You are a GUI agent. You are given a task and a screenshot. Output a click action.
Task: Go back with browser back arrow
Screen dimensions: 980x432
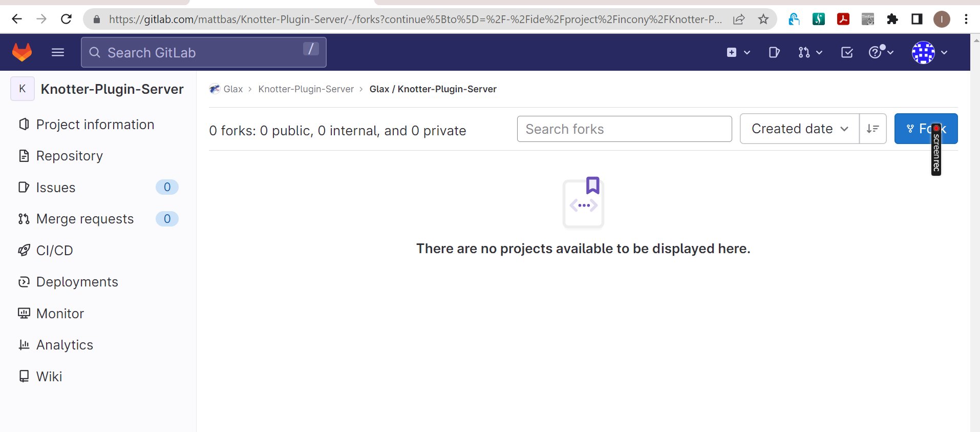point(17,19)
